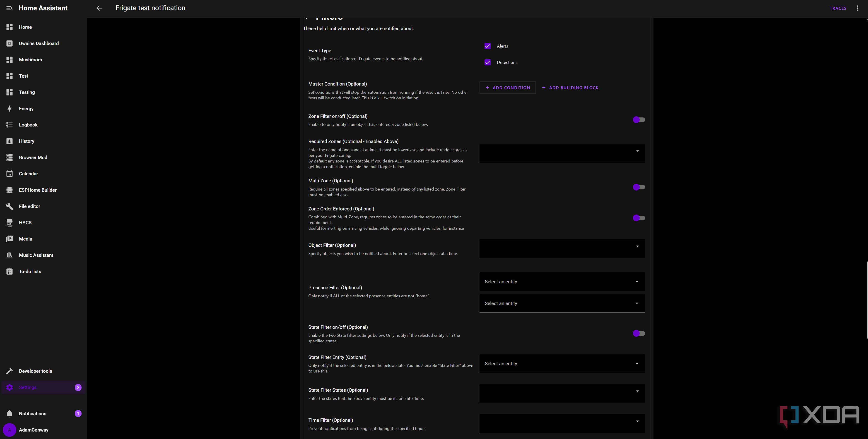868x439 pixels.
Task: Click the Settings gear icon
Action: pos(10,387)
